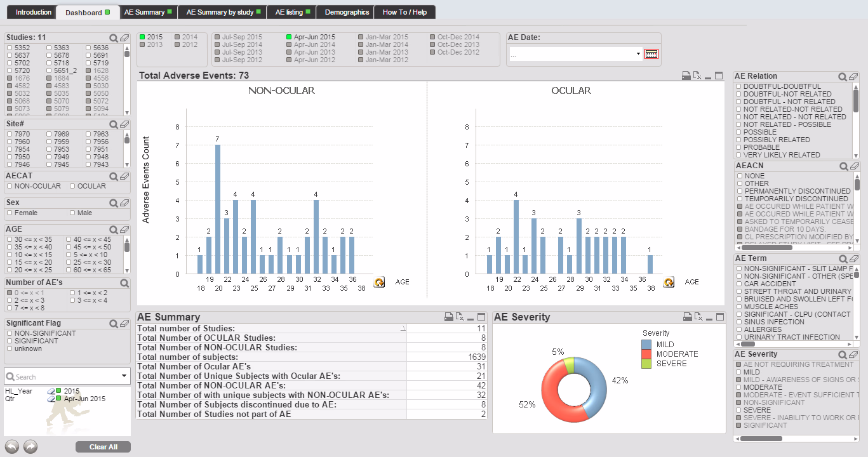Click the Clear All button
868x457 pixels.
(x=103, y=447)
